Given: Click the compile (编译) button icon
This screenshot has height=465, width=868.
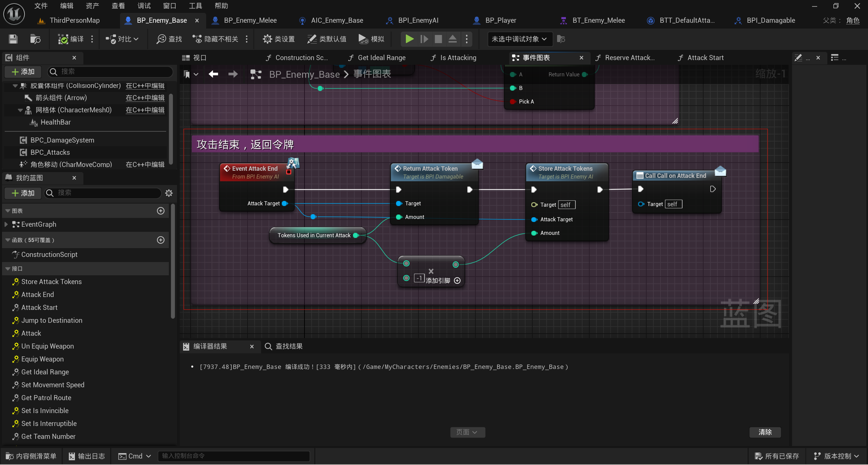Looking at the screenshot, I should pos(63,39).
